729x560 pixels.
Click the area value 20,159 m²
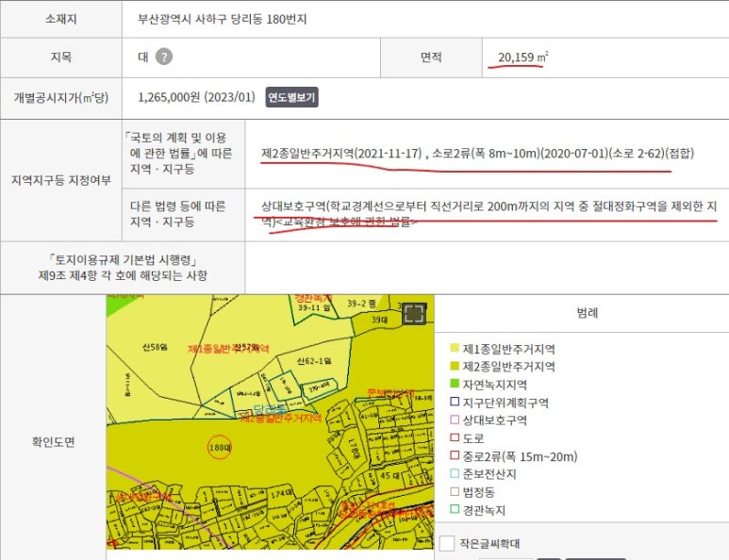pos(523,58)
